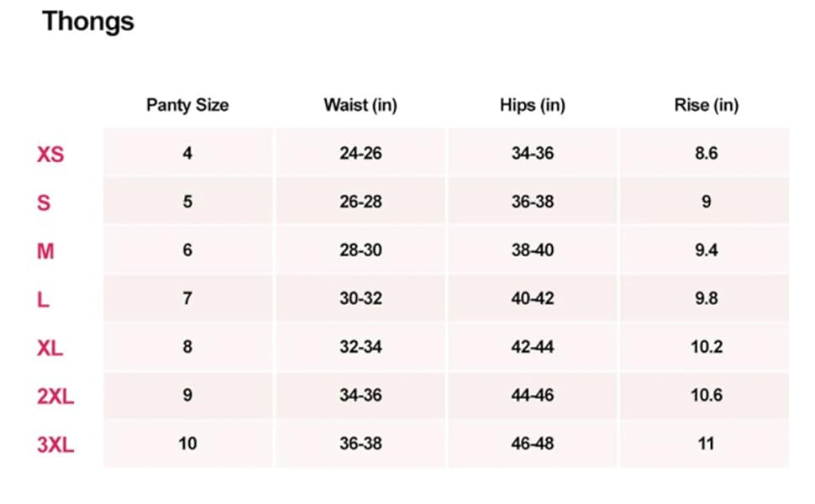Click the XS size row label
Screen dimensions: 815x504
[x=50, y=155]
